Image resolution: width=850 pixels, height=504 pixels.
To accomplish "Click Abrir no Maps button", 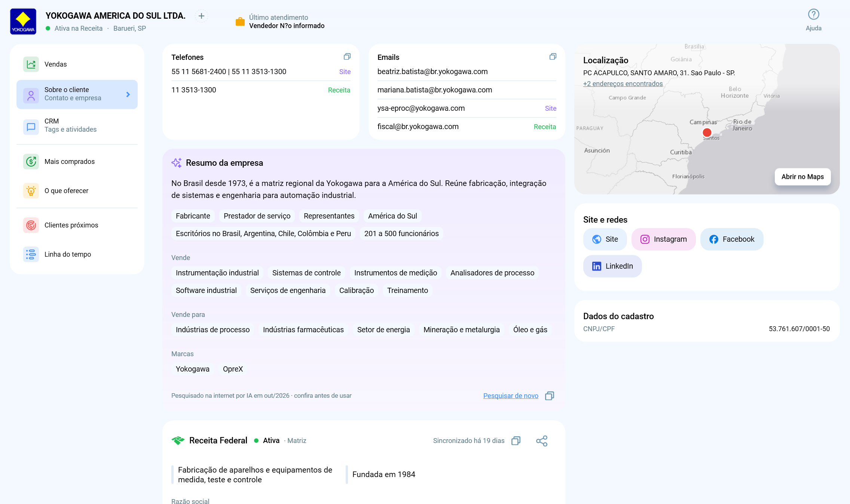I will click(802, 177).
